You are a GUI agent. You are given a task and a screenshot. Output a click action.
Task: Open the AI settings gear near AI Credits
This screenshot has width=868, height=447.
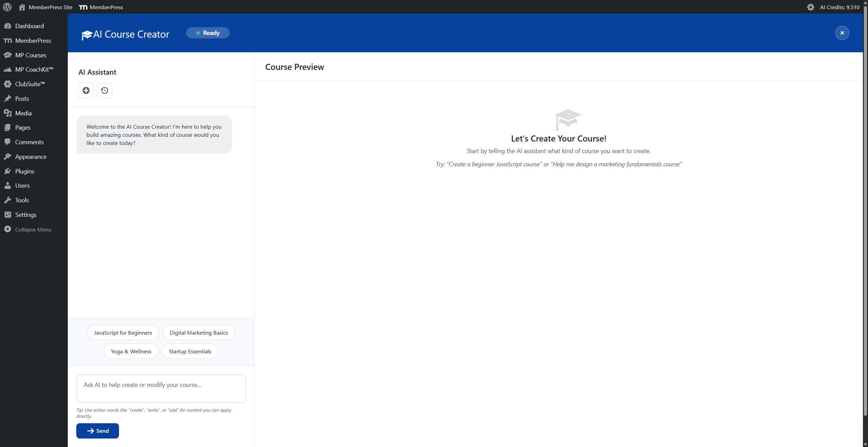click(811, 7)
